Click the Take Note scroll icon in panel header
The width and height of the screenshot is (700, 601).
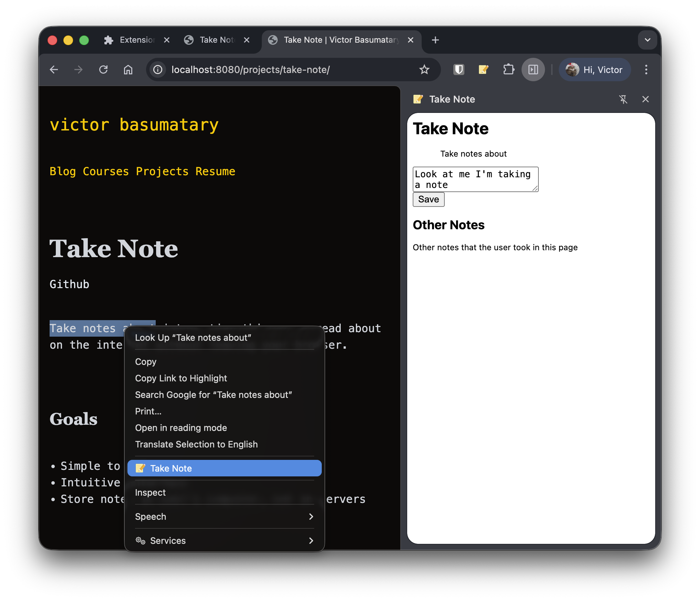point(419,99)
